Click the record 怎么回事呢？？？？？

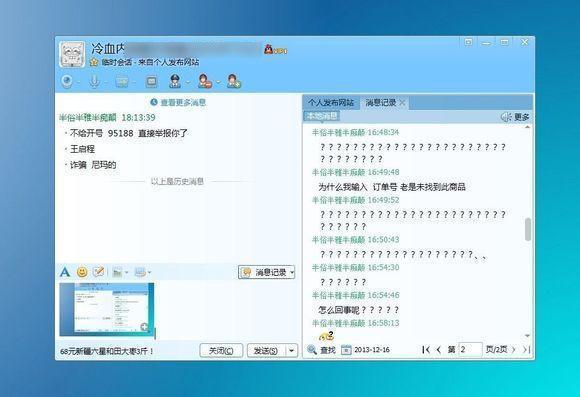(359, 310)
